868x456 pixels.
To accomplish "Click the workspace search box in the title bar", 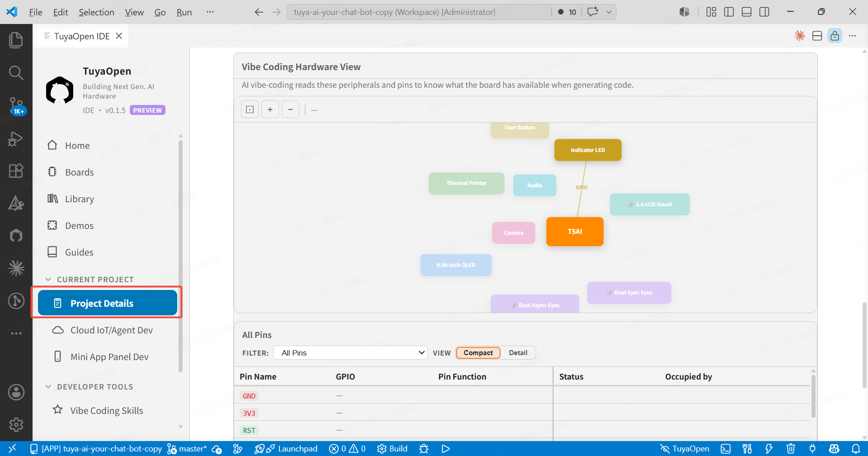I will pyautogui.click(x=419, y=12).
